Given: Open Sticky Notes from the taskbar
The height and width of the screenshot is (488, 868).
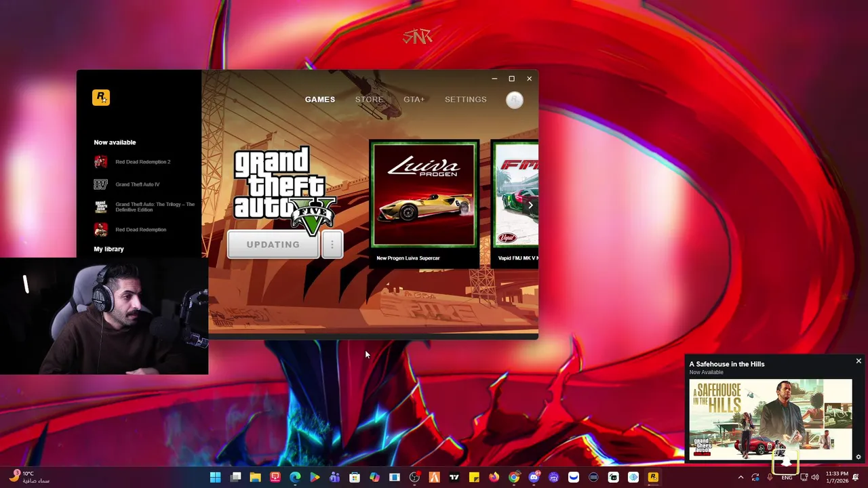Looking at the screenshot, I should pos(474,477).
